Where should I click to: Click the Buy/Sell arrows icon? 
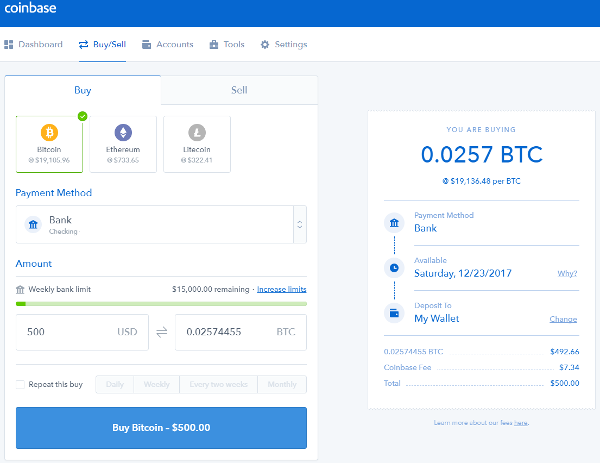83,44
